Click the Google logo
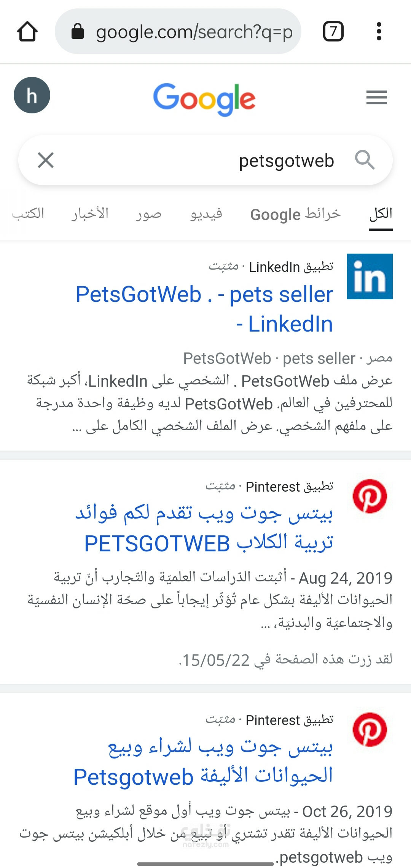Screen dimensions: 411x868 (x=204, y=100)
